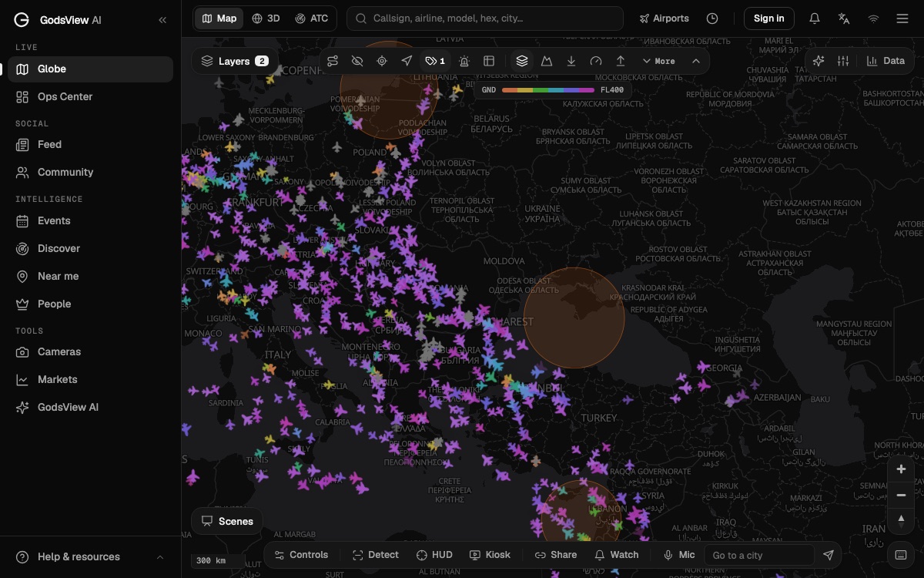Image resolution: width=924 pixels, height=578 pixels.
Task: Click the clock history icon in header
Action: (x=712, y=18)
